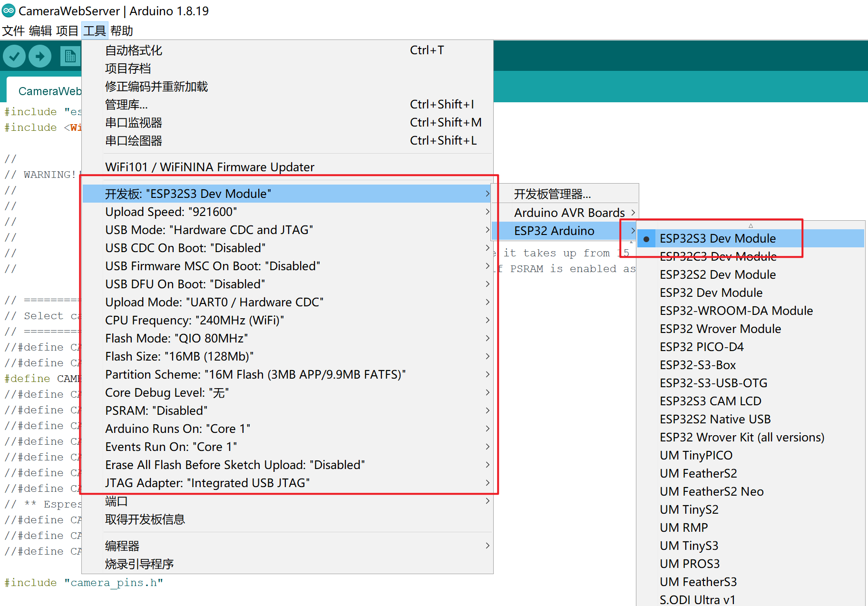
Task: Select 修正编码并重新加载 menu entry
Action: [287, 86]
